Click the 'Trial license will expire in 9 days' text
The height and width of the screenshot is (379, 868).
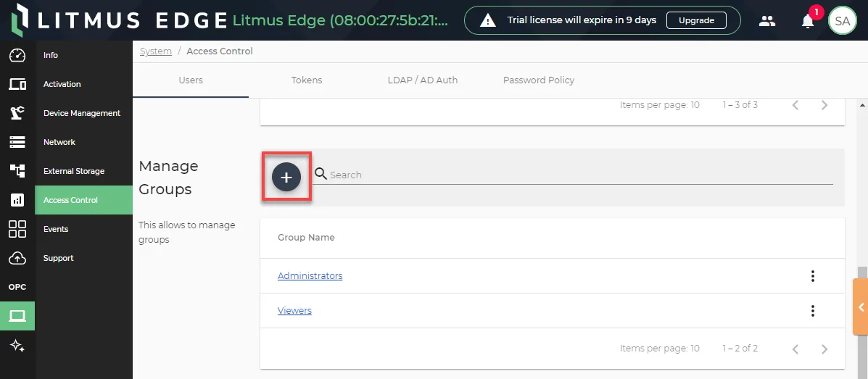point(582,20)
